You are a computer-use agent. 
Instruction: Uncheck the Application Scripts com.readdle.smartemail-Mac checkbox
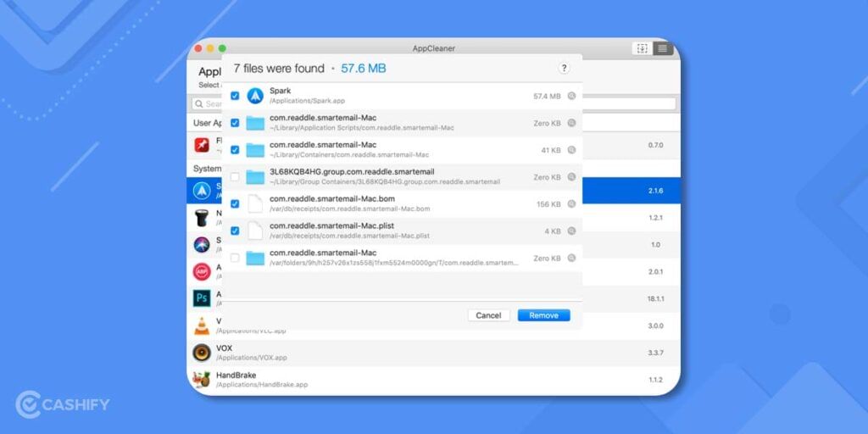click(x=235, y=123)
